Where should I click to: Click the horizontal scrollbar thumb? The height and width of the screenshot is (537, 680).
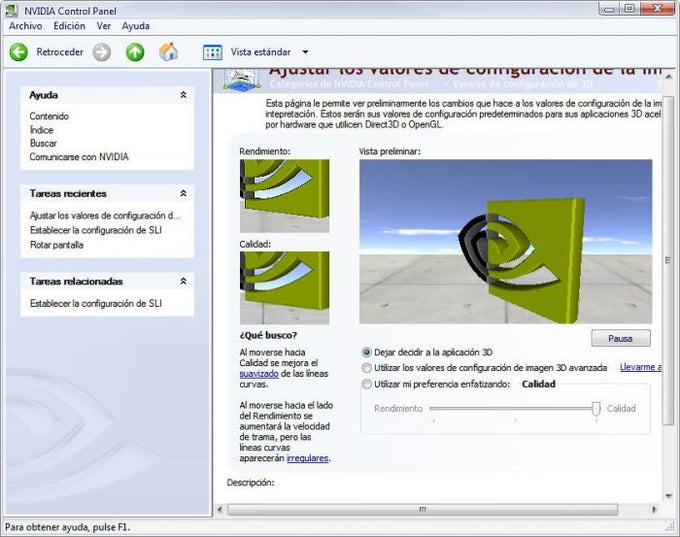coord(422,509)
